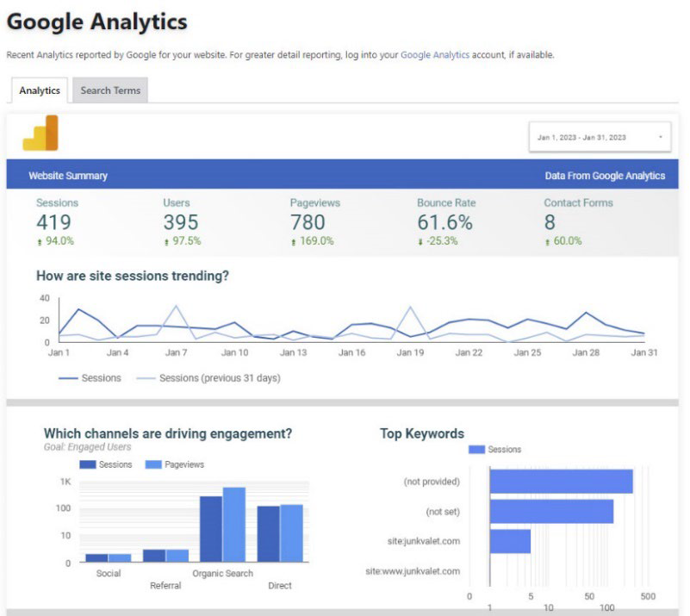Click the Sessions (previous 31 days) legend entry

click(208, 378)
